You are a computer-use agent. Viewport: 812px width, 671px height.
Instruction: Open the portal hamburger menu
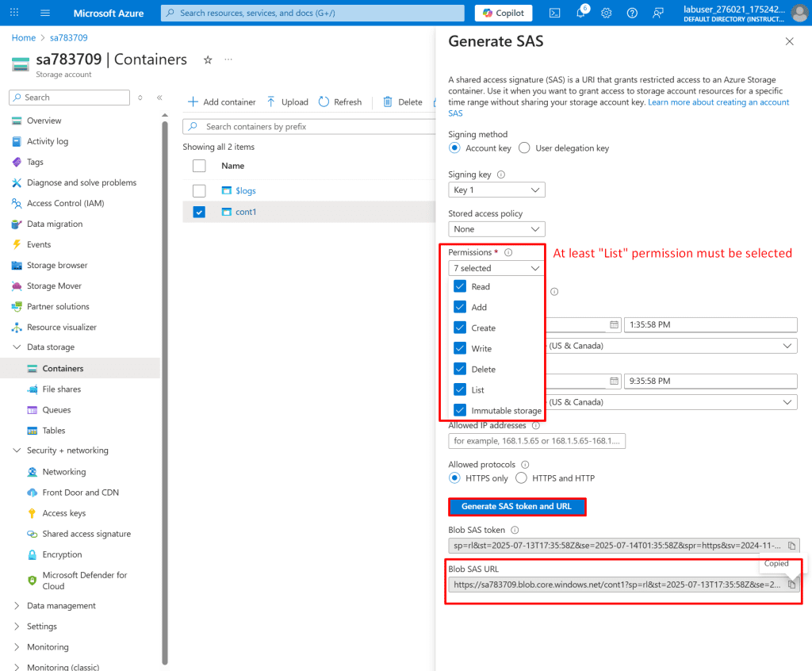click(x=44, y=13)
